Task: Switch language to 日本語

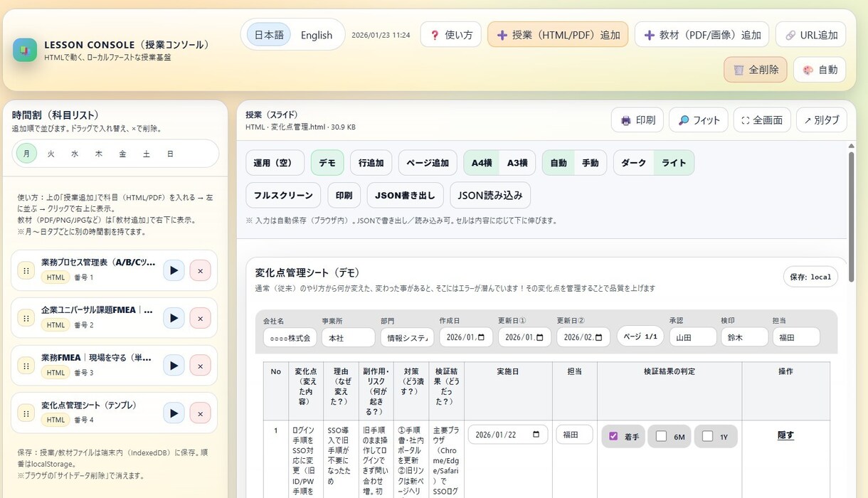Action: click(269, 35)
